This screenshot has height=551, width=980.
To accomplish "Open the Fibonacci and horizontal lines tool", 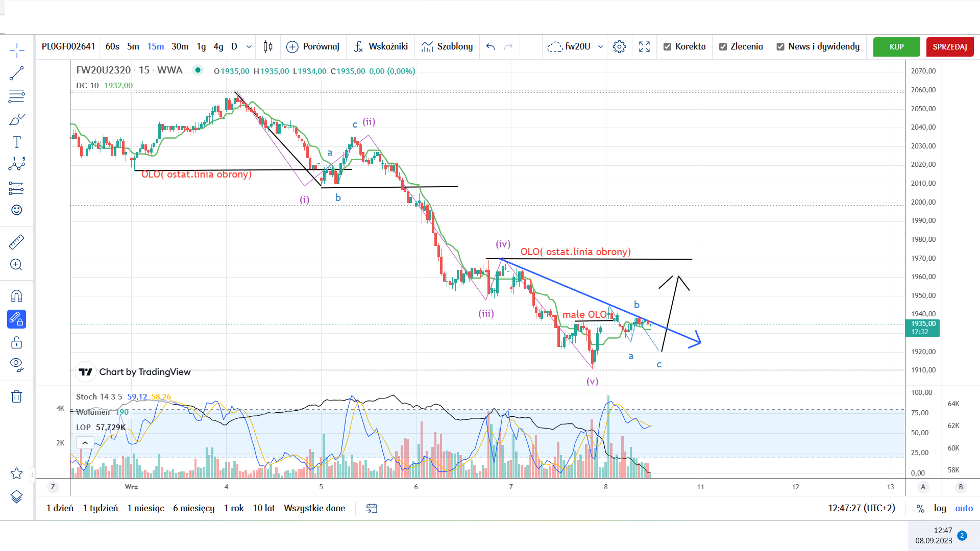I will point(17,96).
